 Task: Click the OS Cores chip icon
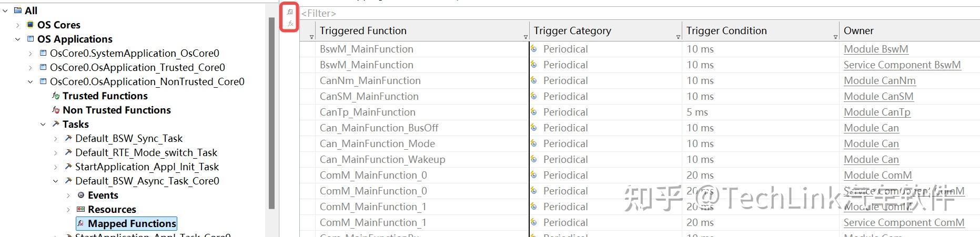tap(31, 25)
